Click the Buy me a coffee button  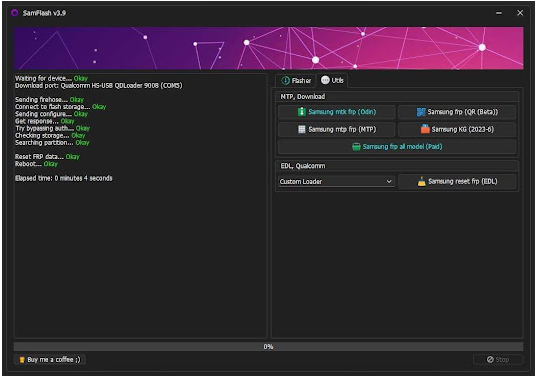click(x=50, y=360)
